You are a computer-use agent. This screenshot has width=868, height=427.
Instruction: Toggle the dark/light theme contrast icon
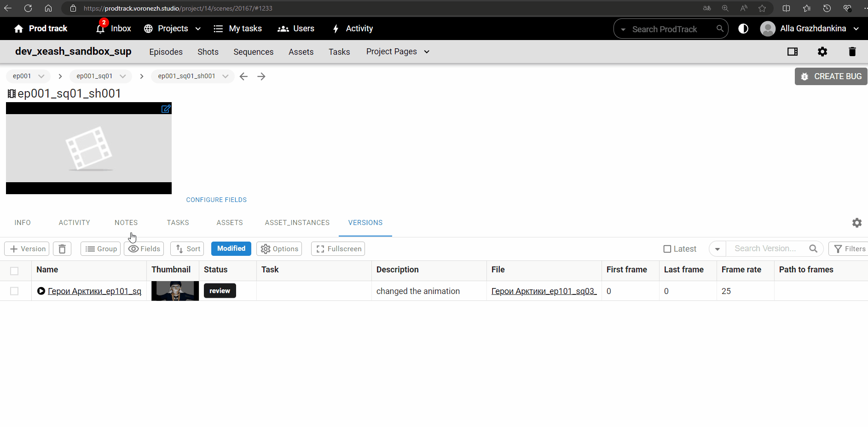tap(743, 29)
